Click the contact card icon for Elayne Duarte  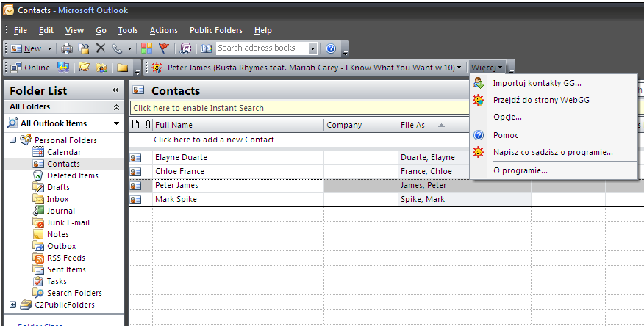[x=135, y=157]
